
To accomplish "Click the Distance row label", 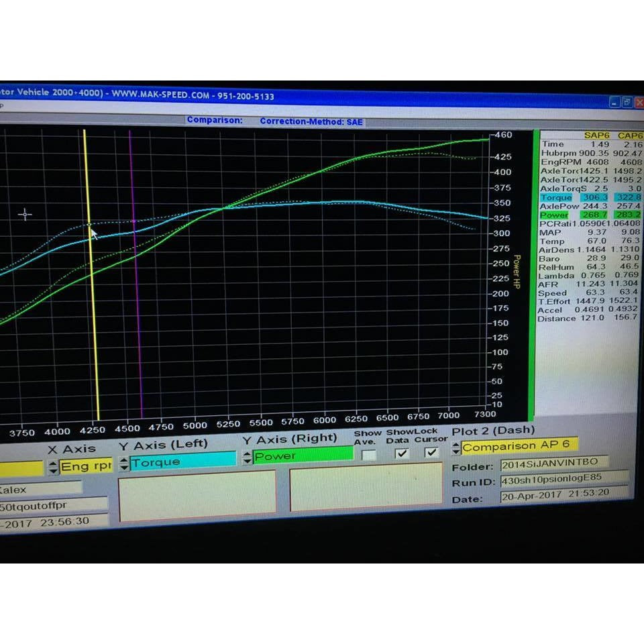I will (557, 319).
